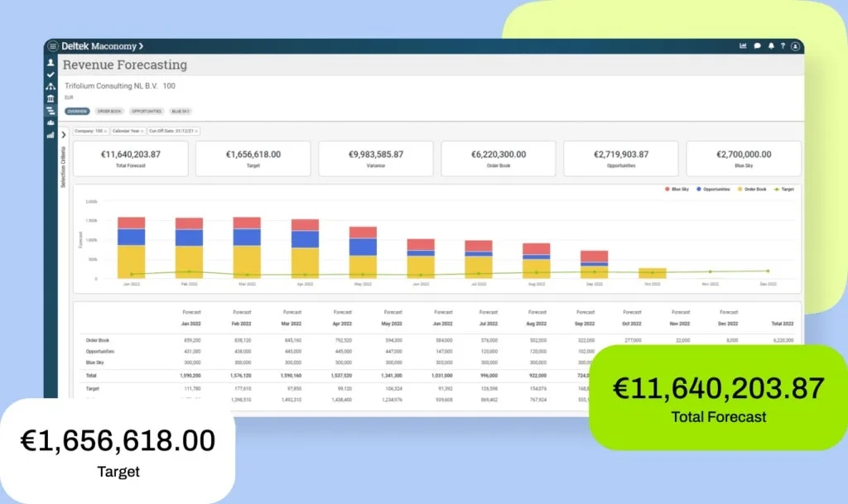848x504 pixels.
Task: Click the Apr 2022 column header
Action: tap(342, 324)
